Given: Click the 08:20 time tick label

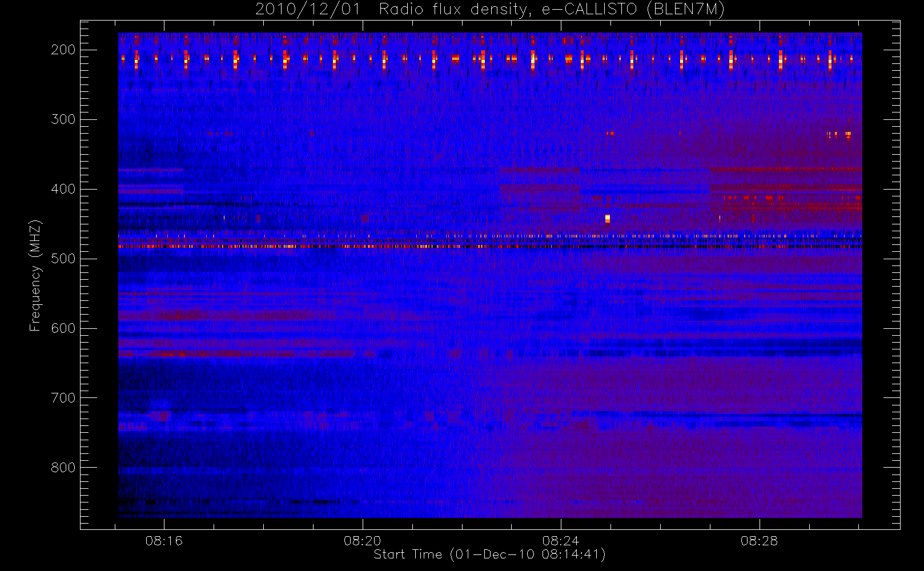Looking at the screenshot, I should click(x=363, y=541).
